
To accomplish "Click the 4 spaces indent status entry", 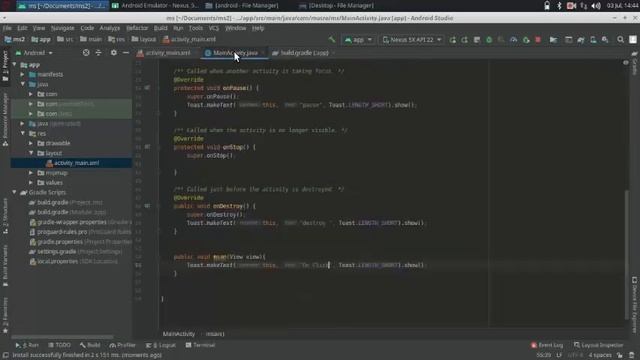I will (600, 355).
